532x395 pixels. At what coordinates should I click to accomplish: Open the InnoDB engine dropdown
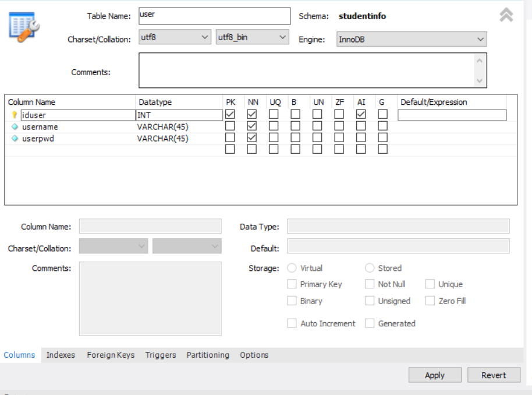412,39
